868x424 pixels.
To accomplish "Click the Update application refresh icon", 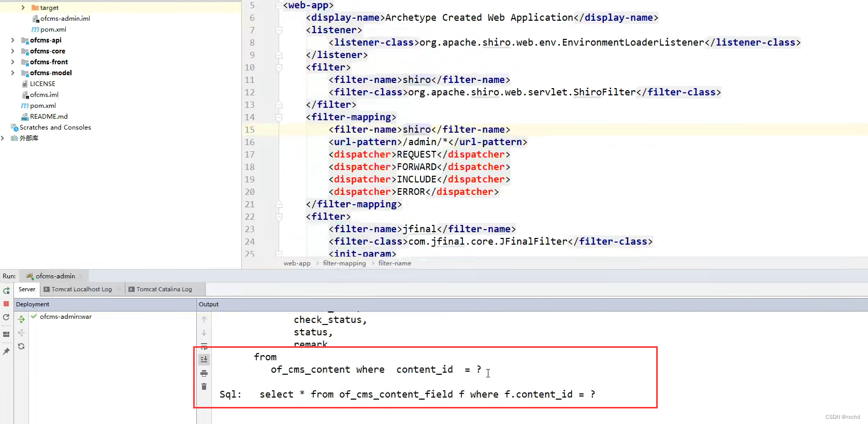I will [6, 317].
